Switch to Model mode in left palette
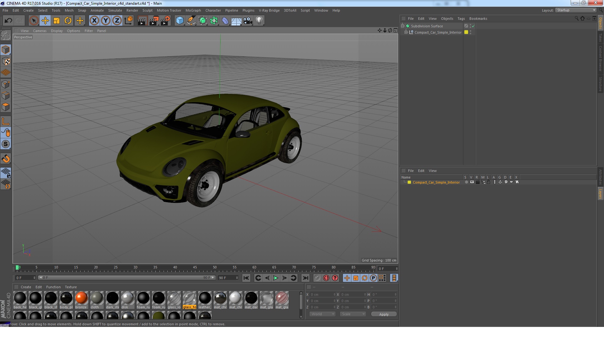Viewport: 604px width, 364px height. click(x=6, y=50)
